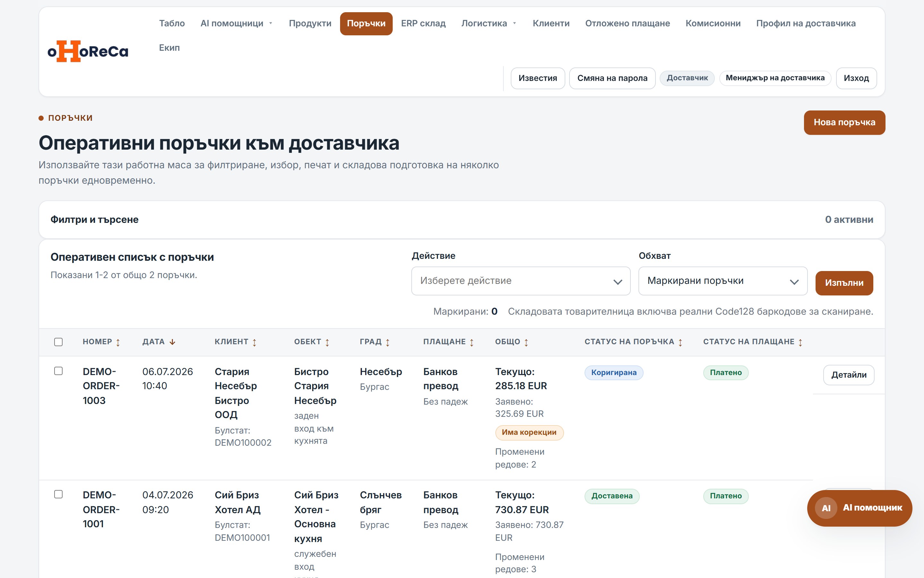The image size is (924, 578).
Task: Click sort arrows next to СТАТУС НА ПЛАЩАНЕ
Action: pyautogui.click(x=800, y=343)
